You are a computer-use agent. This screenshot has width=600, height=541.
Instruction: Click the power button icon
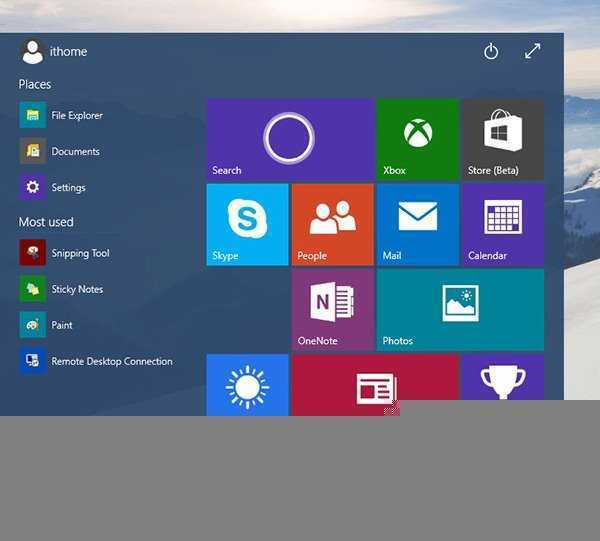click(491, 51)
